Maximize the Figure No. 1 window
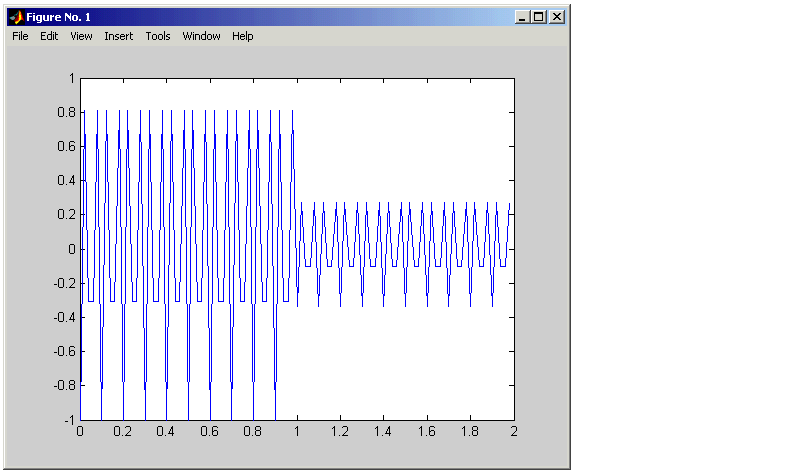The height and width of the screenshot is (475, 800). (538, 17)
